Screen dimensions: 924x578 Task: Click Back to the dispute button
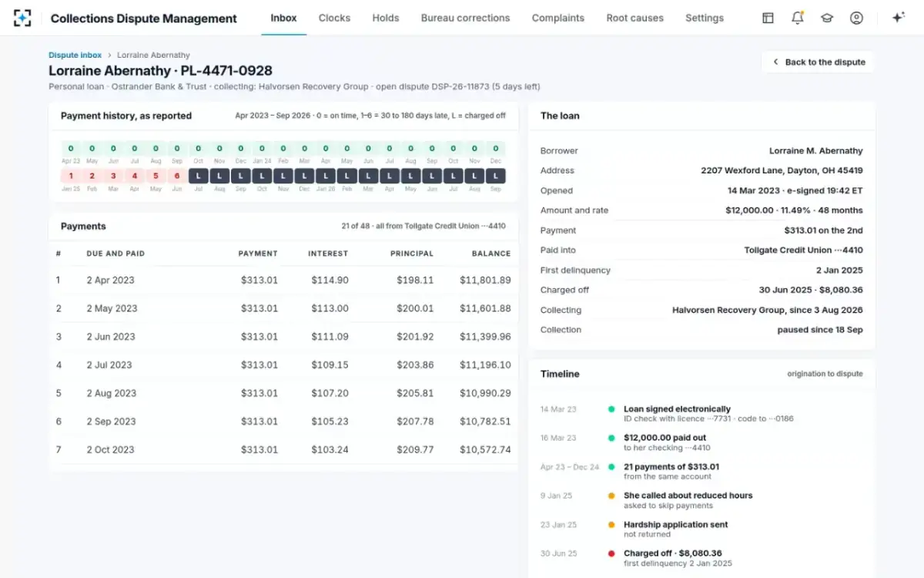point(818,62)
